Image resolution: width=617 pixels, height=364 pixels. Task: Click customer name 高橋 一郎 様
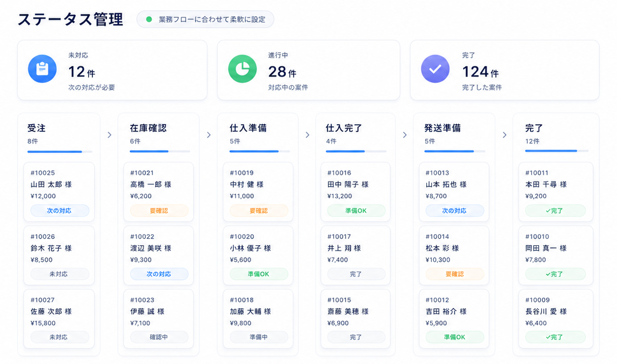[x=151, y=185]
